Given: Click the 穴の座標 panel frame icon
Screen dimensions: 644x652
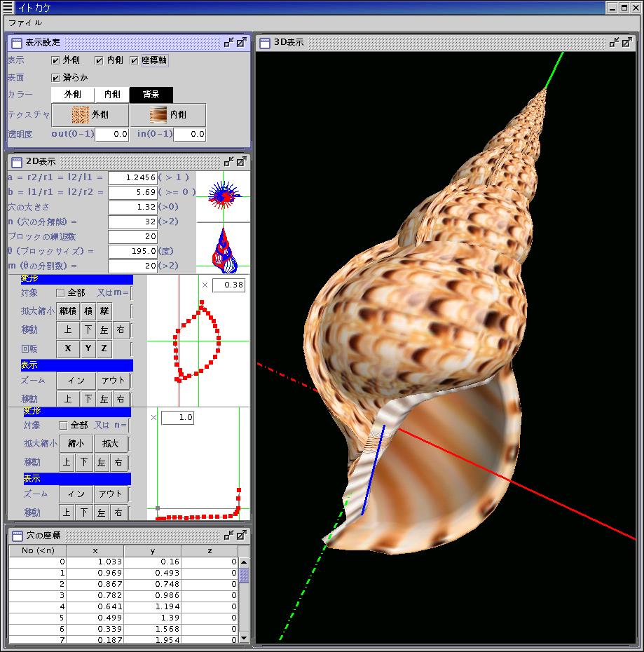Looking at the screenshot, I should click(x=16, y=536).
